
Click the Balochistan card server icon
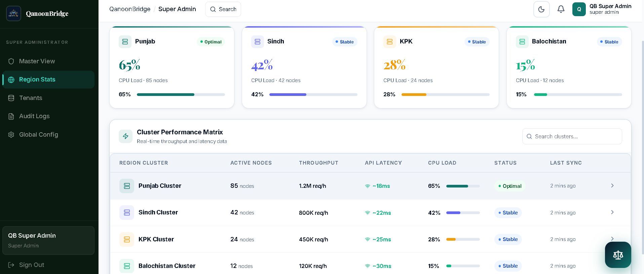pos(522,42)
